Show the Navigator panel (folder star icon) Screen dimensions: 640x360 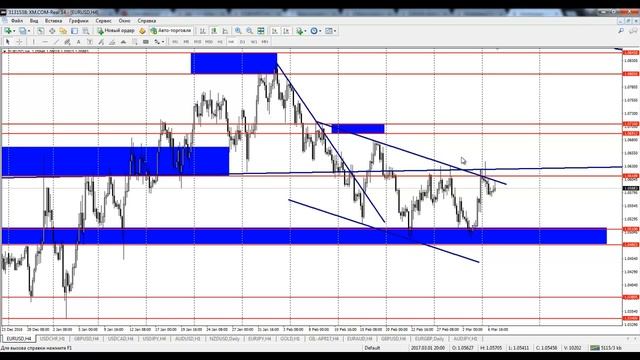pos(63,31)
